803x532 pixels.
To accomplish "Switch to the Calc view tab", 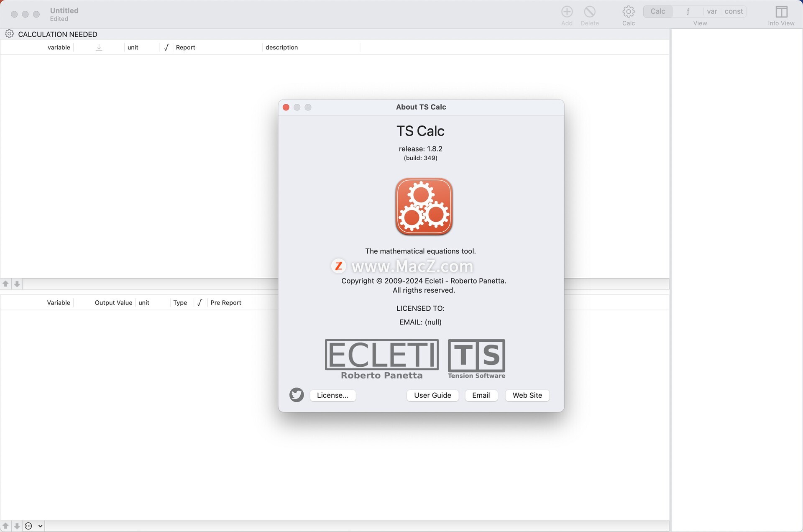I will pyautogui.click(x=657, y=11).
